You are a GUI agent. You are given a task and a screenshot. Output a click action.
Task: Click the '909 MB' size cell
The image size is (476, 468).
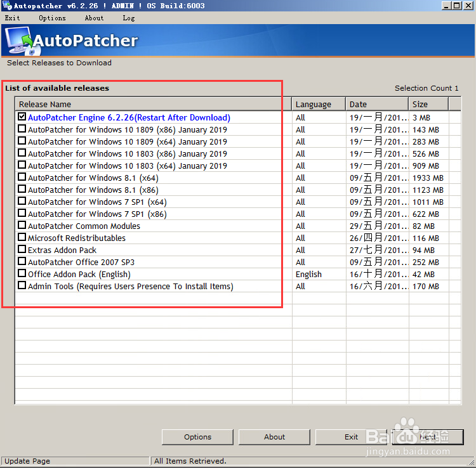coord(426,166)
